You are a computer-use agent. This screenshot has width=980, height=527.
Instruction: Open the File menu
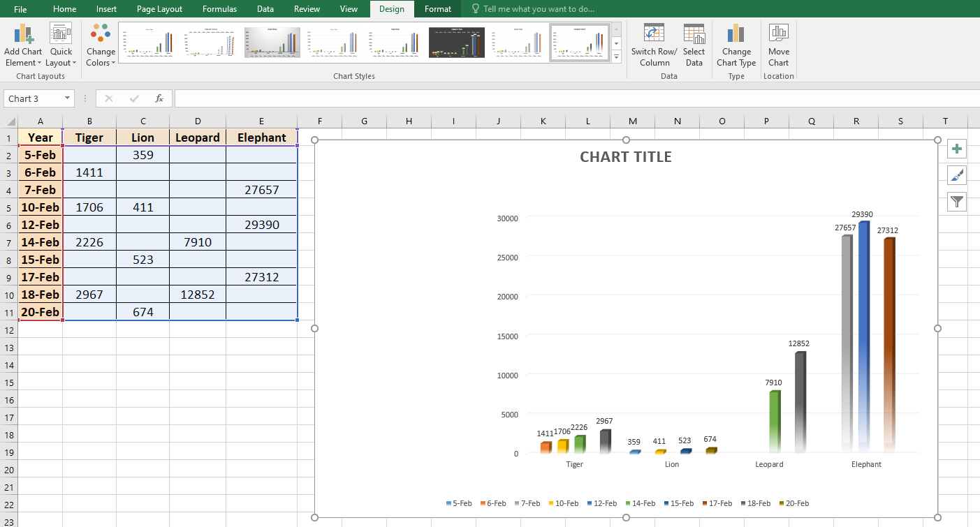coord(20,9)
